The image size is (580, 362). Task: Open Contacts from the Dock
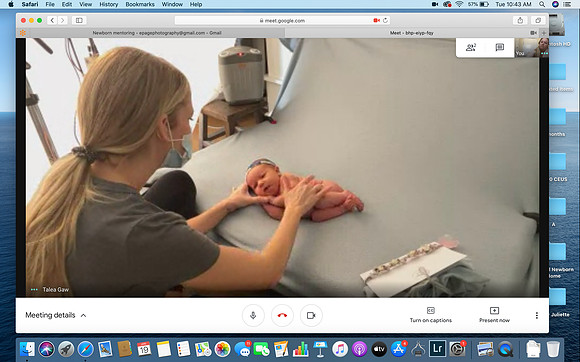point(125,349)
